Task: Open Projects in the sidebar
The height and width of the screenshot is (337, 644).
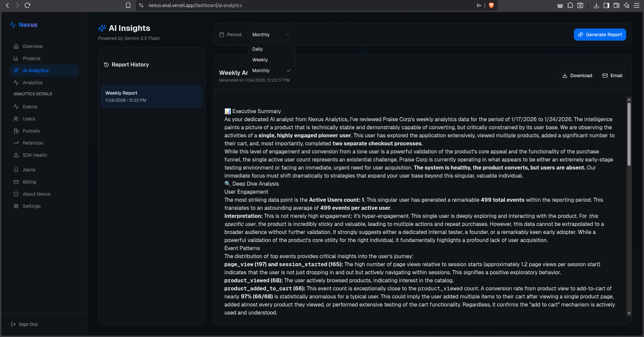Action: pyautogui.click(x=44, y=58)
